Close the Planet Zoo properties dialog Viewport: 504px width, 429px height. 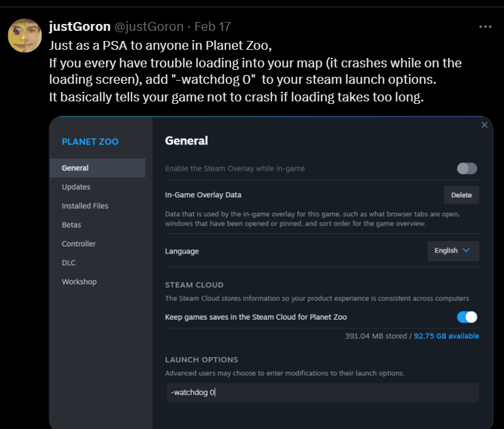(484, 125)
